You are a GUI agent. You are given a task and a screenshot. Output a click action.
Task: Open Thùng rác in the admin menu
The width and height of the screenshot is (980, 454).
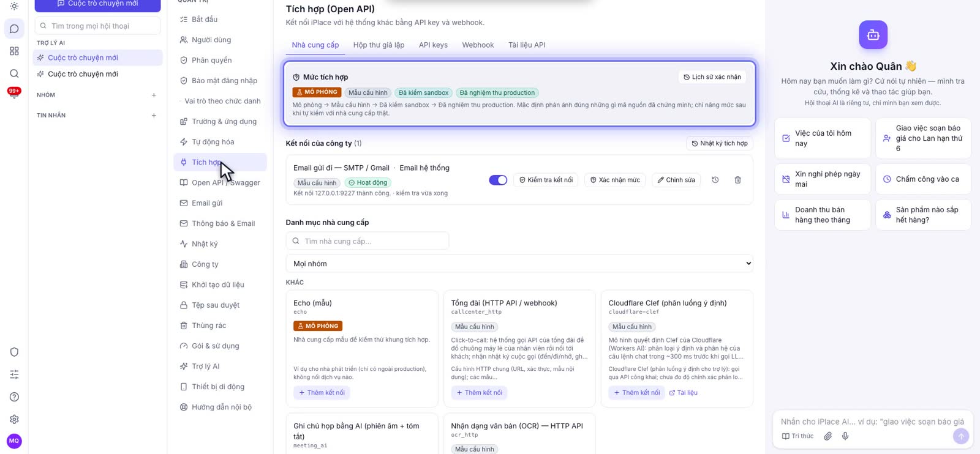pyautogui.click(x=221, y=326)
